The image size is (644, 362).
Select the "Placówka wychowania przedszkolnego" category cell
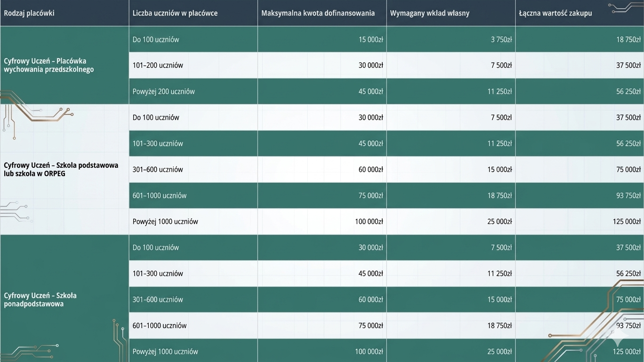tap(49, 65)
